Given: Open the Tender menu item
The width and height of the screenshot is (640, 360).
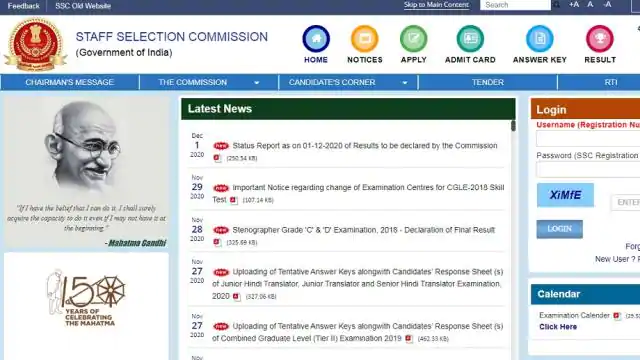Looking at the screenshot, I should coord(488,82).
